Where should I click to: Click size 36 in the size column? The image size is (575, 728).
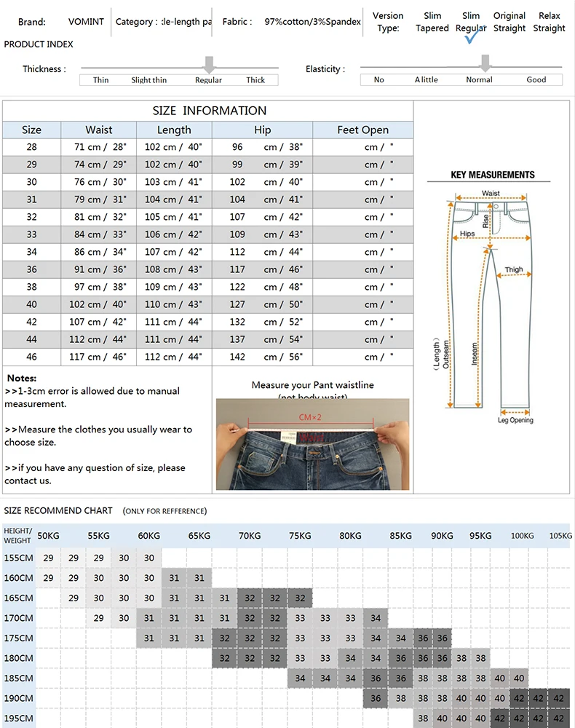(31, 269)
